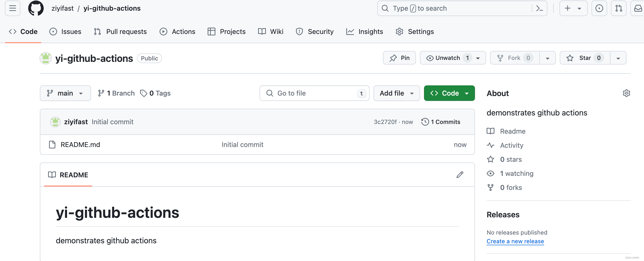Viewport: 644px width, 261px height.
Task: Click the Activity pulse icon
Action: tap(491, 145)
